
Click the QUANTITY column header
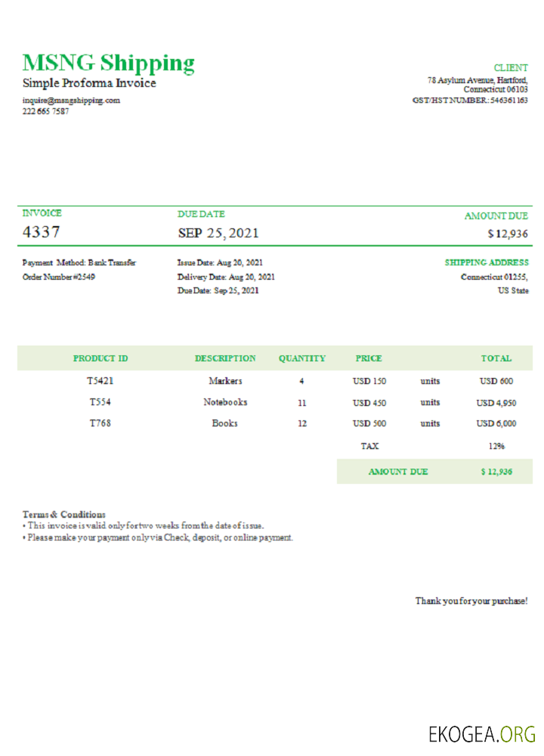301,358
